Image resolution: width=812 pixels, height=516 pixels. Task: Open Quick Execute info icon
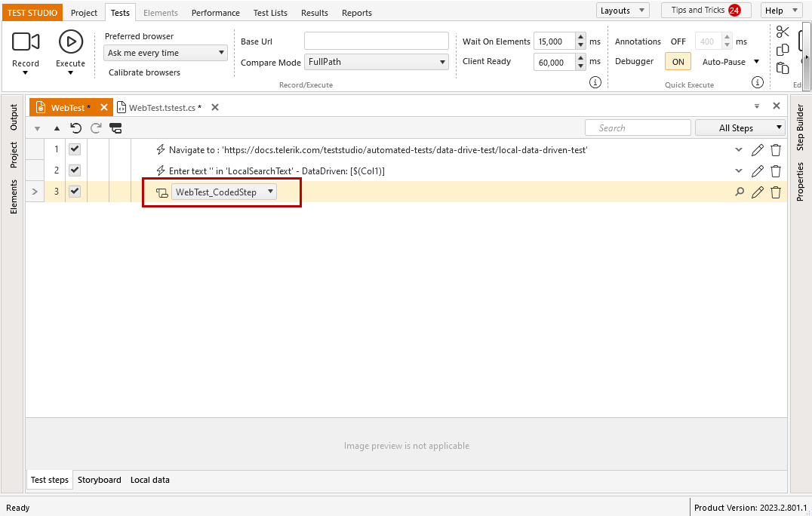click(758, 82)
